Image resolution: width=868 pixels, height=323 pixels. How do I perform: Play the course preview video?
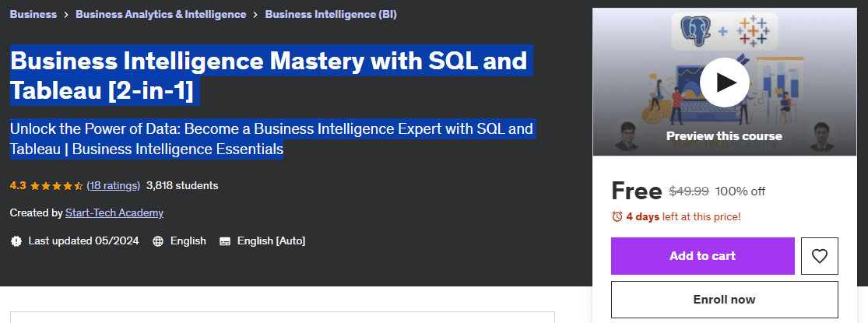[724, 83]
